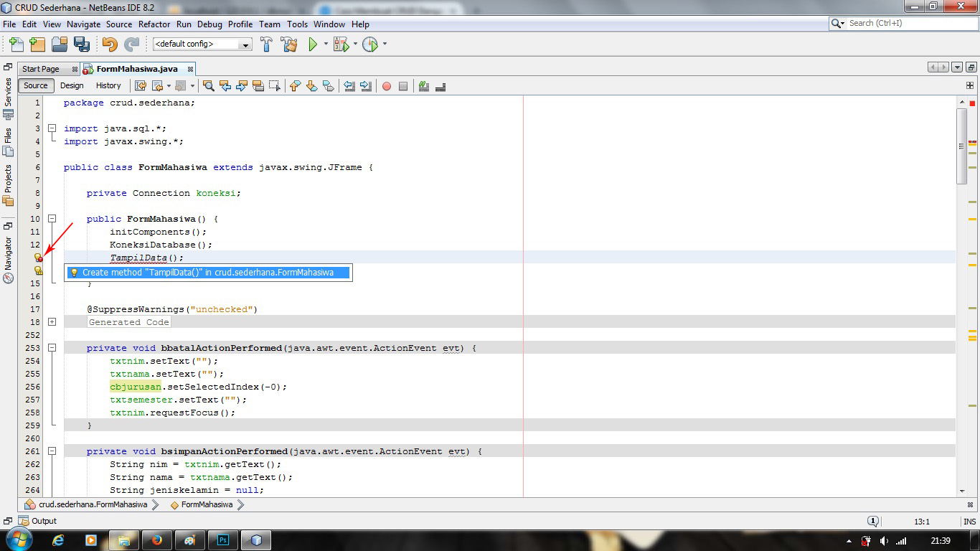Click Find Next Occurrence icon
980x551 pixels.
pos(242,86)
